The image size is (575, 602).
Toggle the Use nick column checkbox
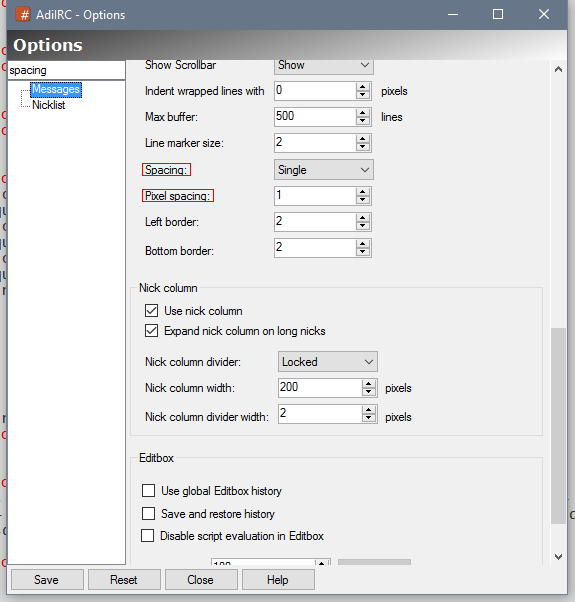coord(151,311)
